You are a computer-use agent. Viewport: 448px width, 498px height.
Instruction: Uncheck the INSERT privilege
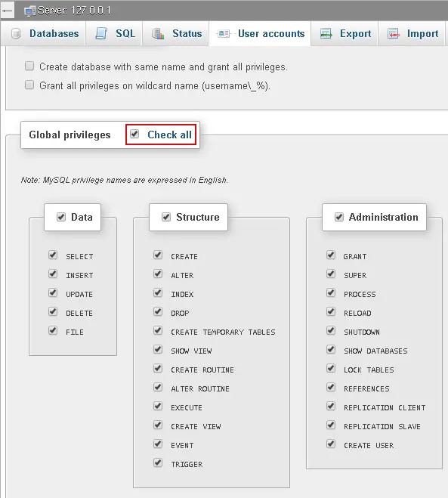tap(53, 274)
